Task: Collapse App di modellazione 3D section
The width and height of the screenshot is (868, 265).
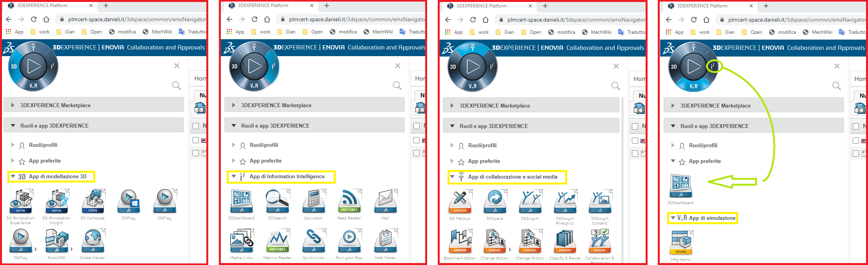Action: click(13, 177)
